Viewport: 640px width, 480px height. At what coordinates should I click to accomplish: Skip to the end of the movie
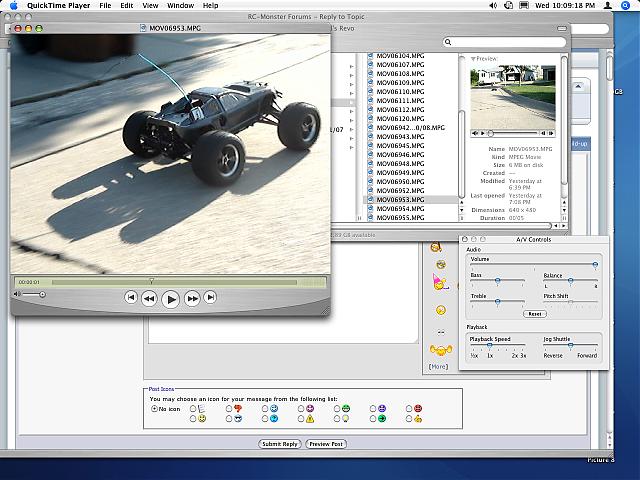[x=210, y=297]
